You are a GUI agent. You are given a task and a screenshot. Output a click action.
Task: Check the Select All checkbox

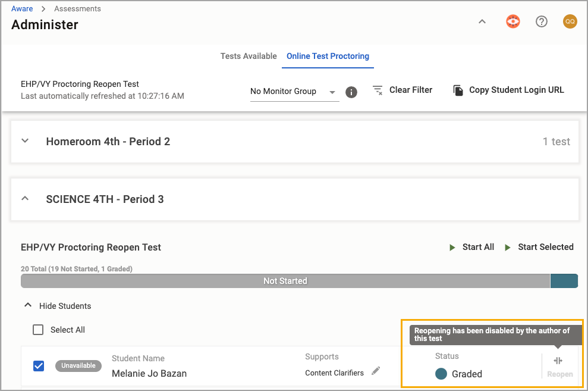click(38, 330)
